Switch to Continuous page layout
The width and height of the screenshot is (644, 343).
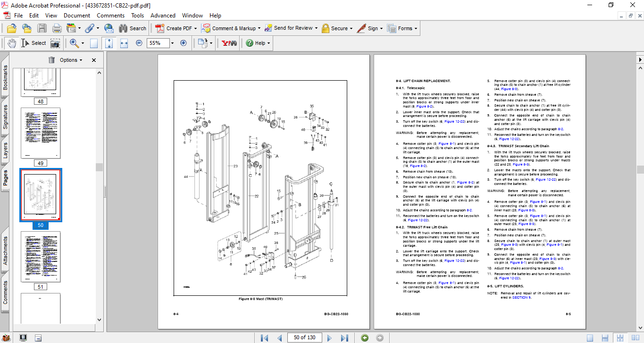(604, 337)
